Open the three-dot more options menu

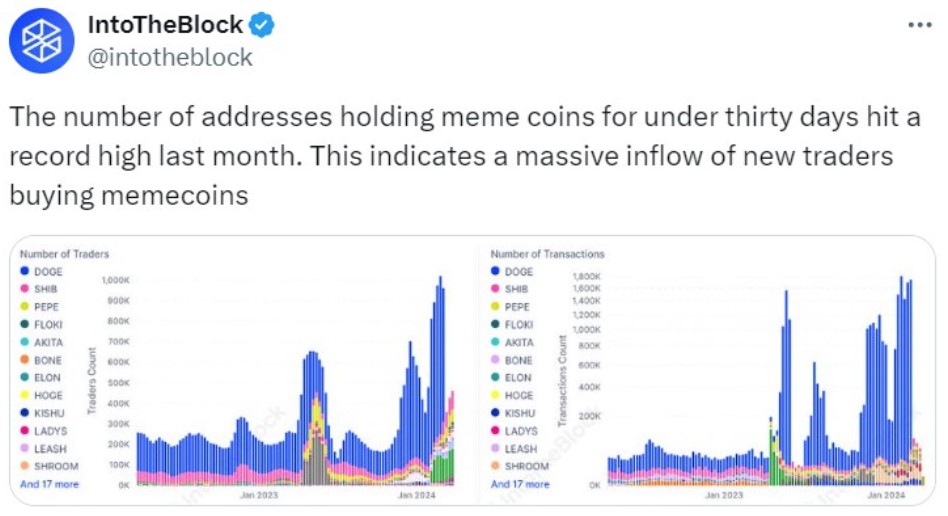click(919, 25)
